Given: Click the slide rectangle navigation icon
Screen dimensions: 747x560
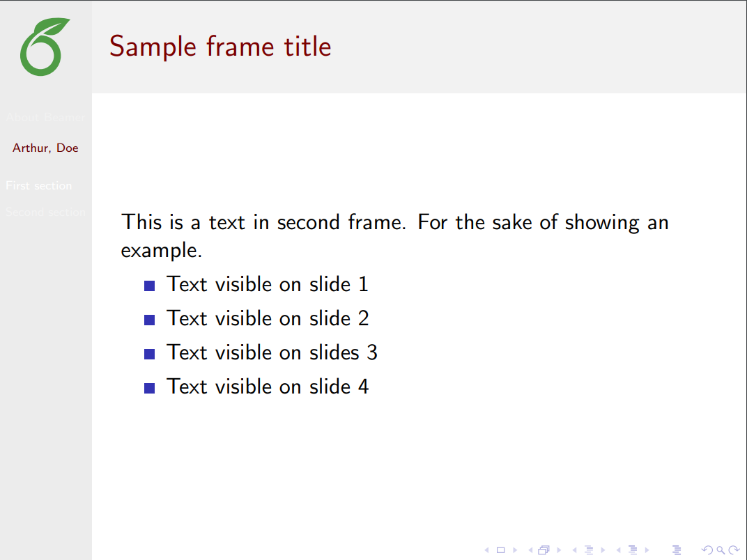Looking at the screenshot, I should (x=500, y=550).
